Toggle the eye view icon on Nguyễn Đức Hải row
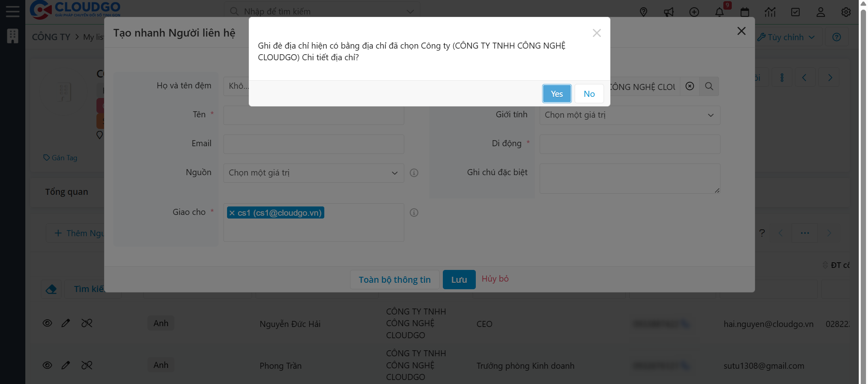Image resolution: width=868 pixels, height=384 pixels. [47, 323]
